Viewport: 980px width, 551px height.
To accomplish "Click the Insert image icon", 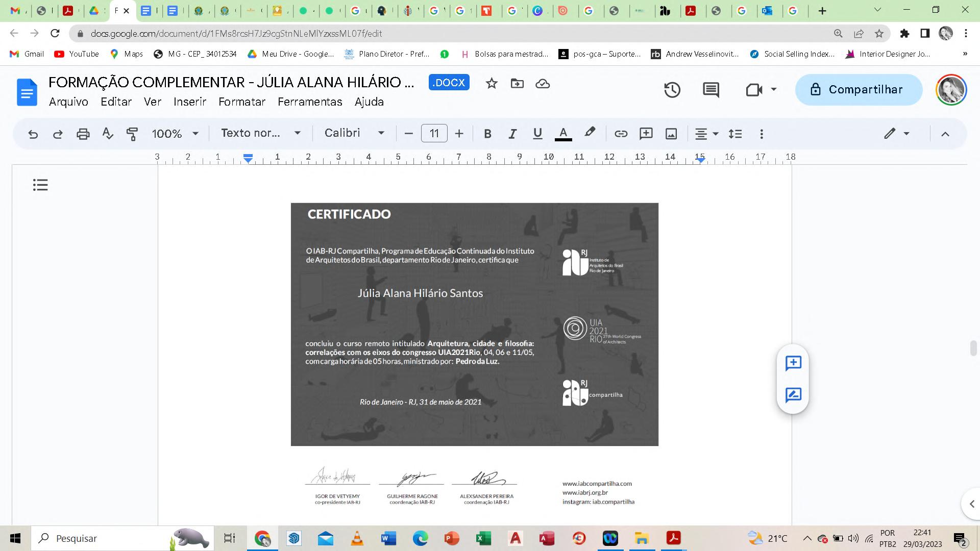I will click(x=671, y=134).
